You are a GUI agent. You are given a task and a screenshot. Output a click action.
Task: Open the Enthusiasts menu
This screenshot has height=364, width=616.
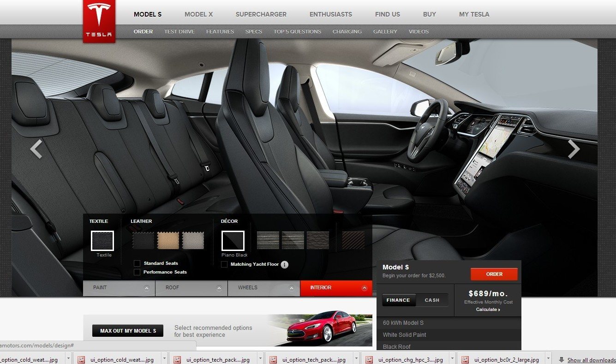pos(331,14)
